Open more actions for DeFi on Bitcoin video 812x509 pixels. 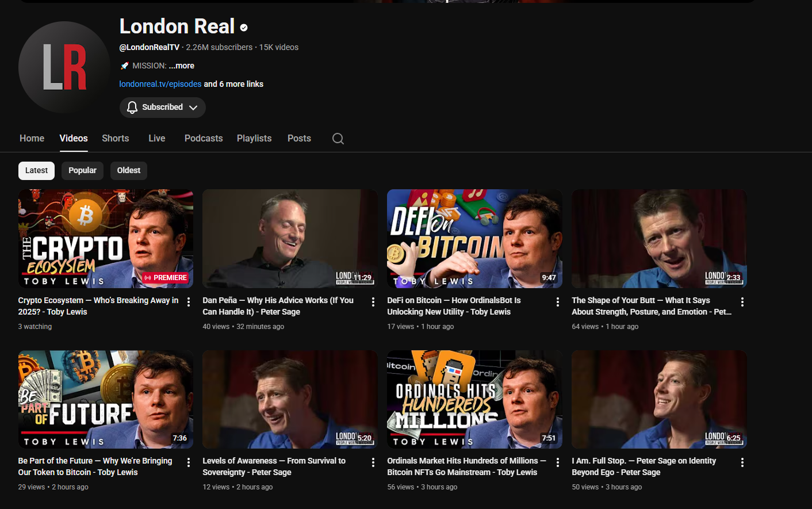pyautogui.click(x=558, y=302)
